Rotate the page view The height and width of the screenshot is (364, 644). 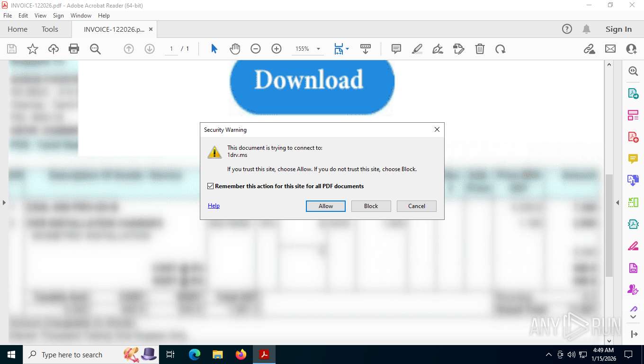tap(501, 49)
